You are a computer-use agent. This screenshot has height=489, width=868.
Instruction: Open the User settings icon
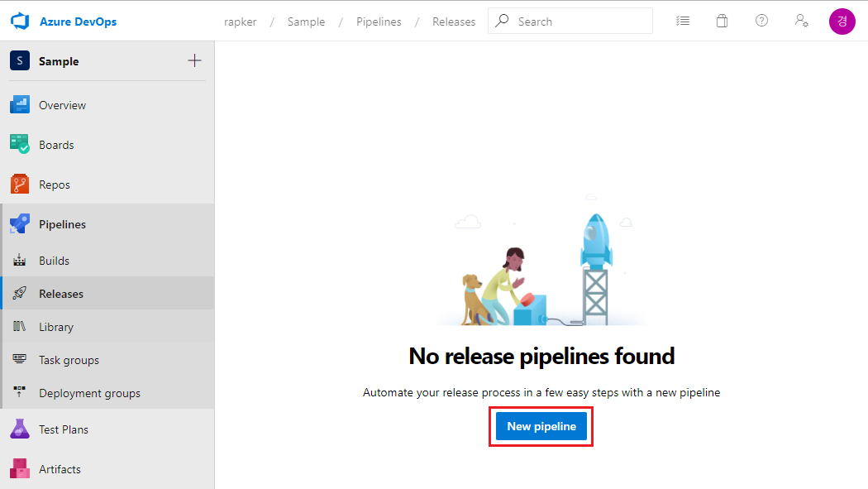point(802,21)
